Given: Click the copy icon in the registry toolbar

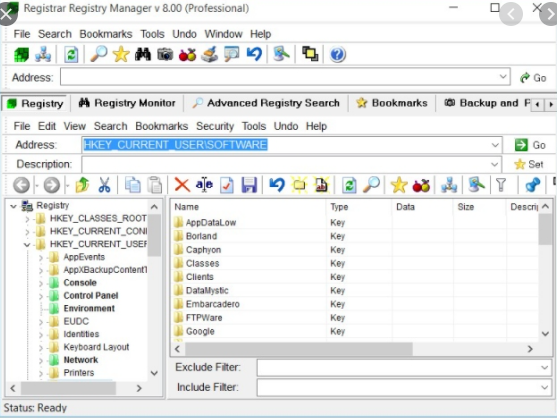Looking at the screenshot, I should [133, 185].
